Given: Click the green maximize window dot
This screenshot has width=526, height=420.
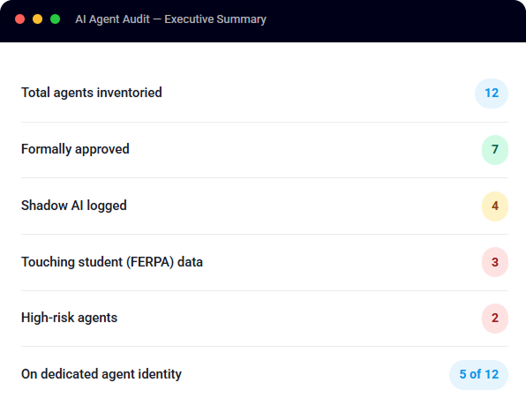Looking at the screenshot, I should pyautogui.click(x=55, y=19).
